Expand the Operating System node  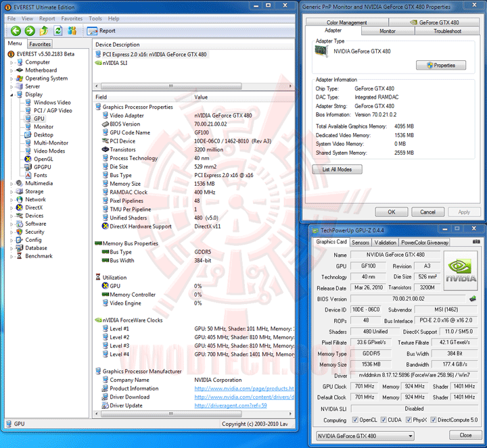[11, 79]
